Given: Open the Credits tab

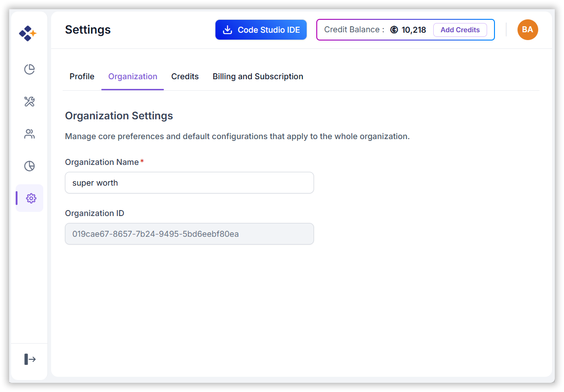Looking at the screenshot, I should coord(185,76).
